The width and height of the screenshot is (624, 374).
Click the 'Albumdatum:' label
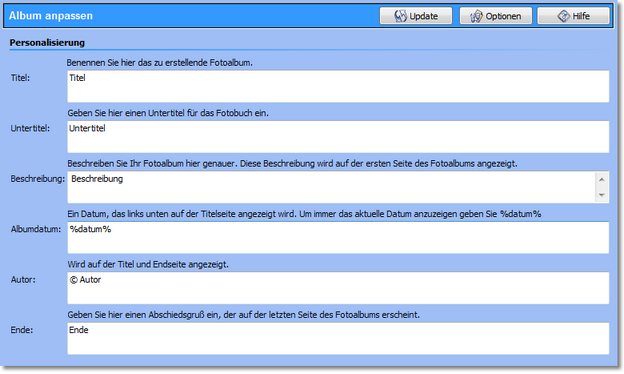coord(36,229)
